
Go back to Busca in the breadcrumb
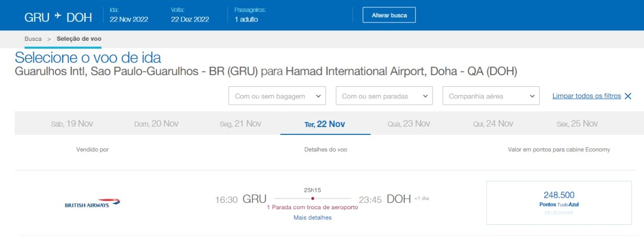(33, 39)
